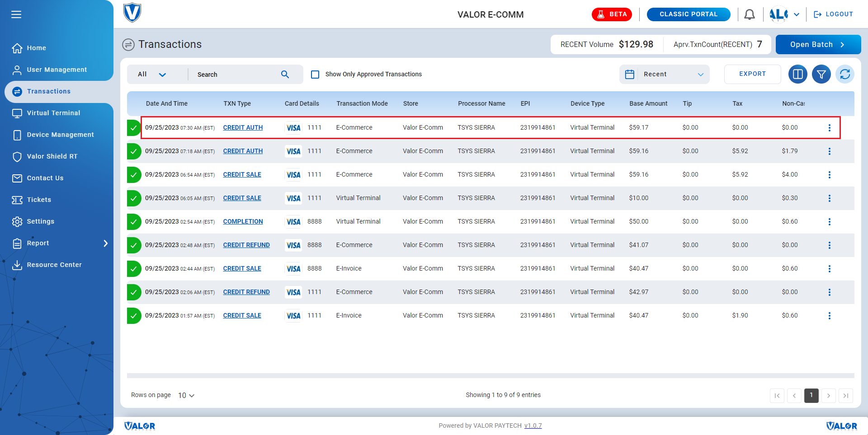This screenshot has width=868, height=435.
Task: Refresh the transactions list
Action: (844, 74)
